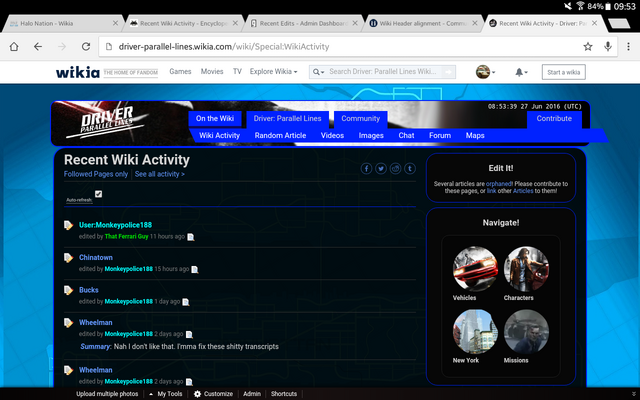Image resolution: width=640 pixels, height=400 pixels.
Task: Click the Contribute button
Action: [x=554, y=119]
